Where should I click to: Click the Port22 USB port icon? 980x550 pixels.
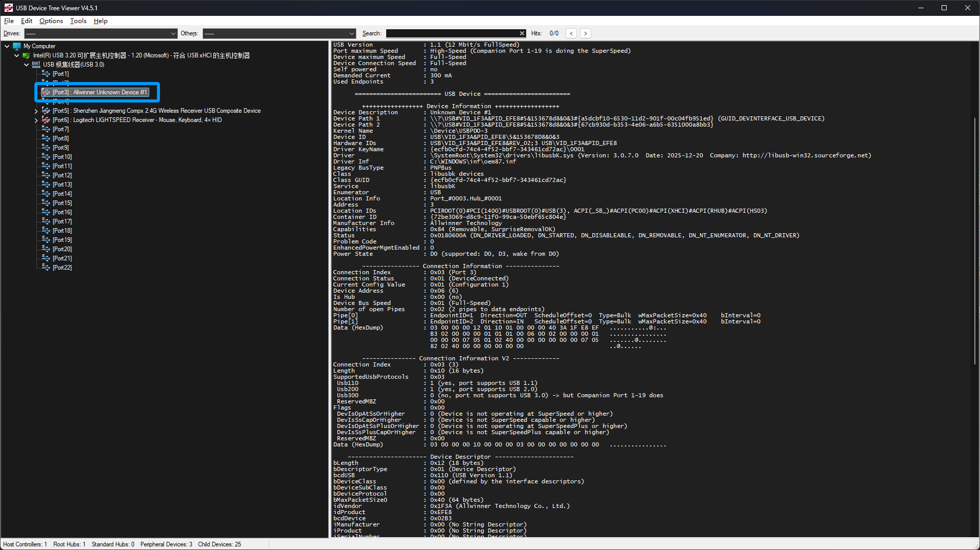pos(46,268)
